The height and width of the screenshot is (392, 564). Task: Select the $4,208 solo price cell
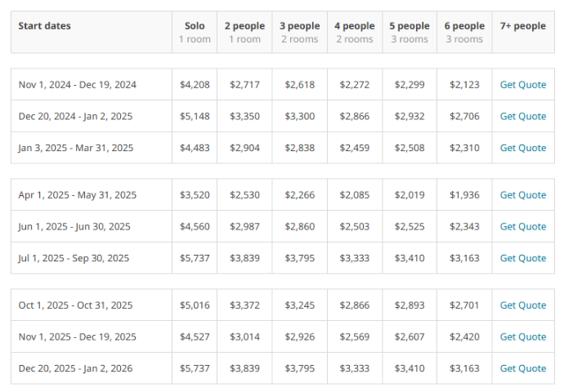pyautogui.click(x=195, y=85)
